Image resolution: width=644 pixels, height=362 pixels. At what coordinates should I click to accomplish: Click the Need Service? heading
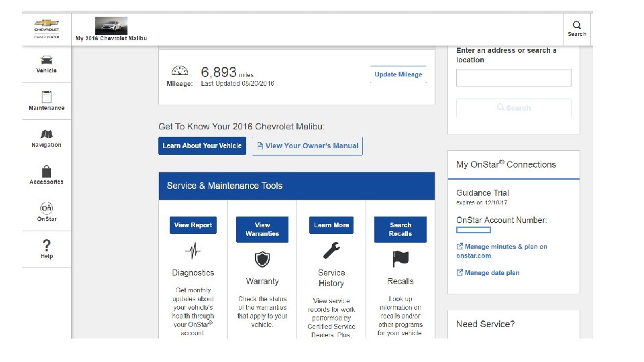485,324
